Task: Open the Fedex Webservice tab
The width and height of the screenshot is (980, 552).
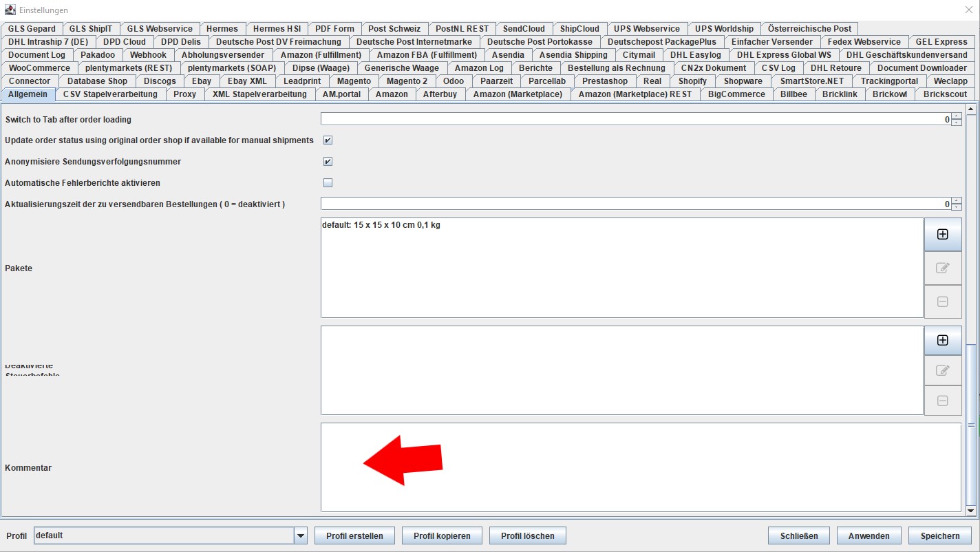Action: 864,42
